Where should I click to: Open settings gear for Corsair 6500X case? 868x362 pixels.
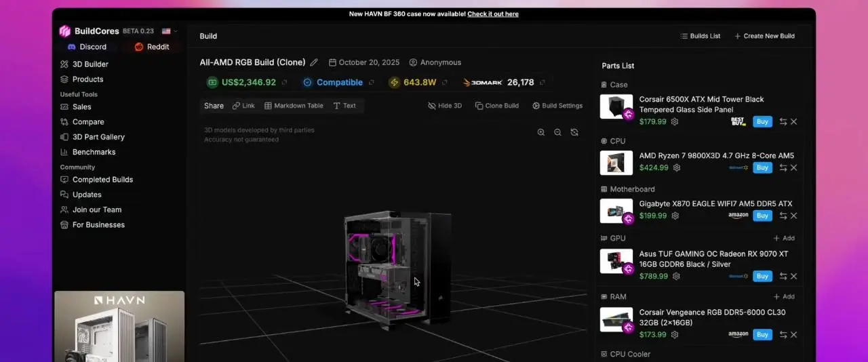pos(675,122)
